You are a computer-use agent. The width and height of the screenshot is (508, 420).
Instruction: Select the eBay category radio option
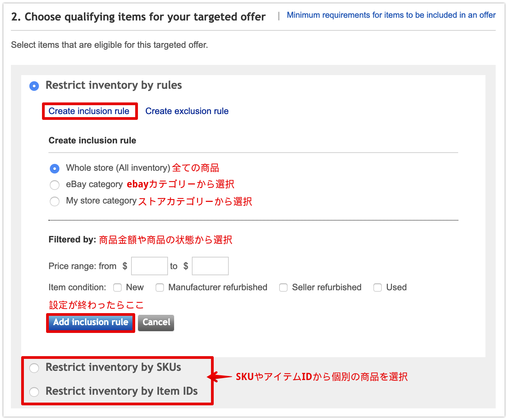pos(55,185)
